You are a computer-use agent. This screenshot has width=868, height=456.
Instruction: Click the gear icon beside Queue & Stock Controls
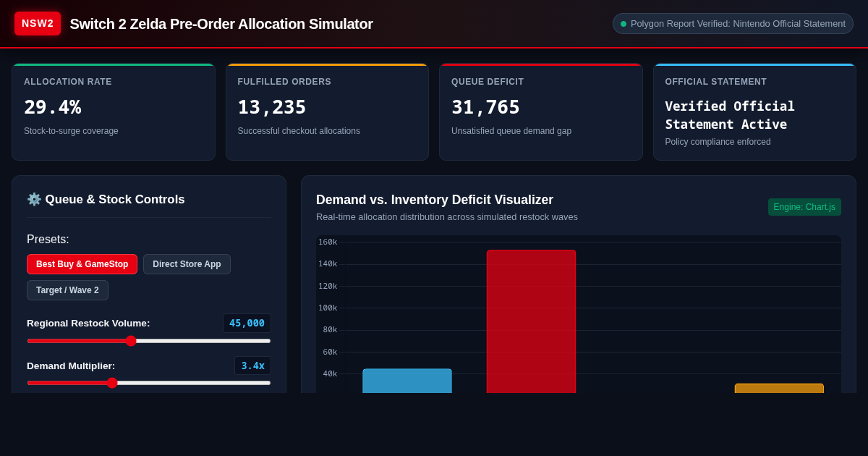pos(34,199)
